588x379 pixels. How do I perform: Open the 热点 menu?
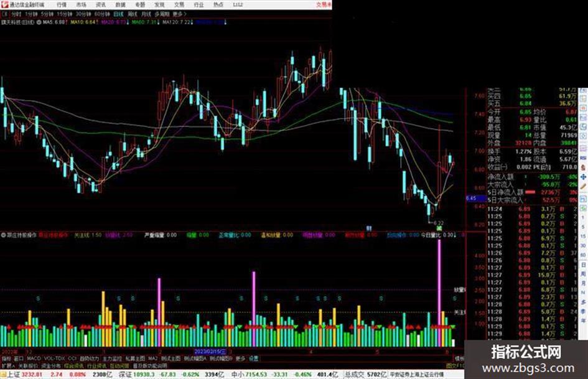tap(218, 4)
